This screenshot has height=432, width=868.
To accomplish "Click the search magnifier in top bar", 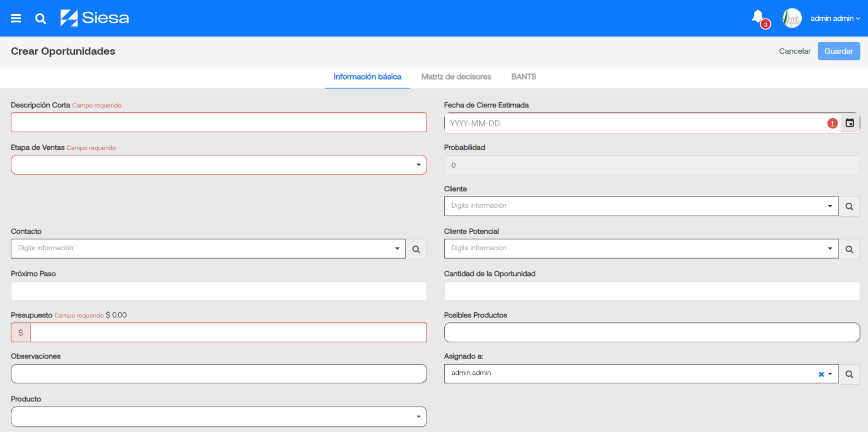I will (40, 18).
